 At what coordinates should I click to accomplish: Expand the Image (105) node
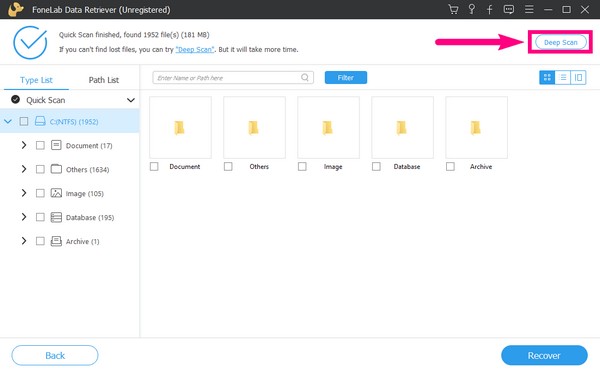(x=24, y=193)
